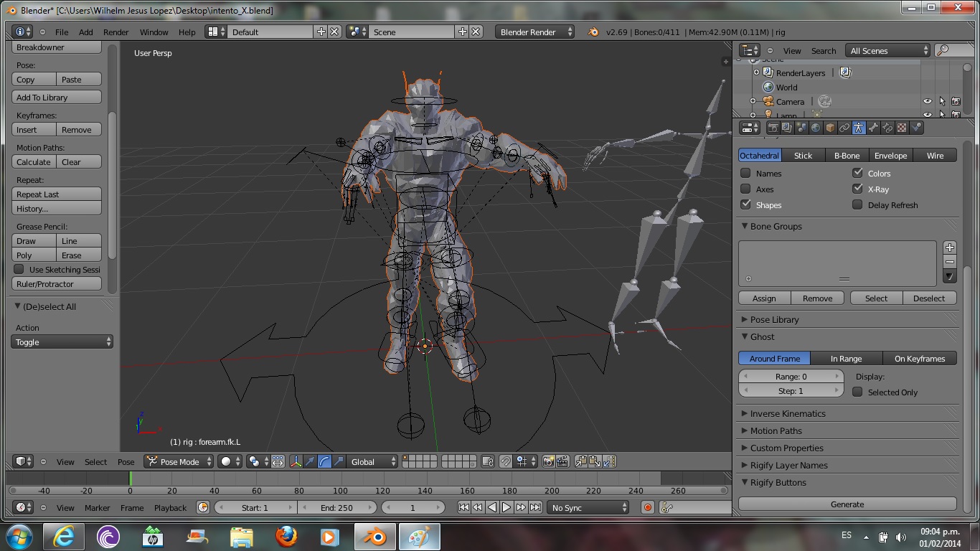The width and height of the screenshot is (980, 551).
Task: Jump to the last timeline frame
Action: (x=535, y=507)
